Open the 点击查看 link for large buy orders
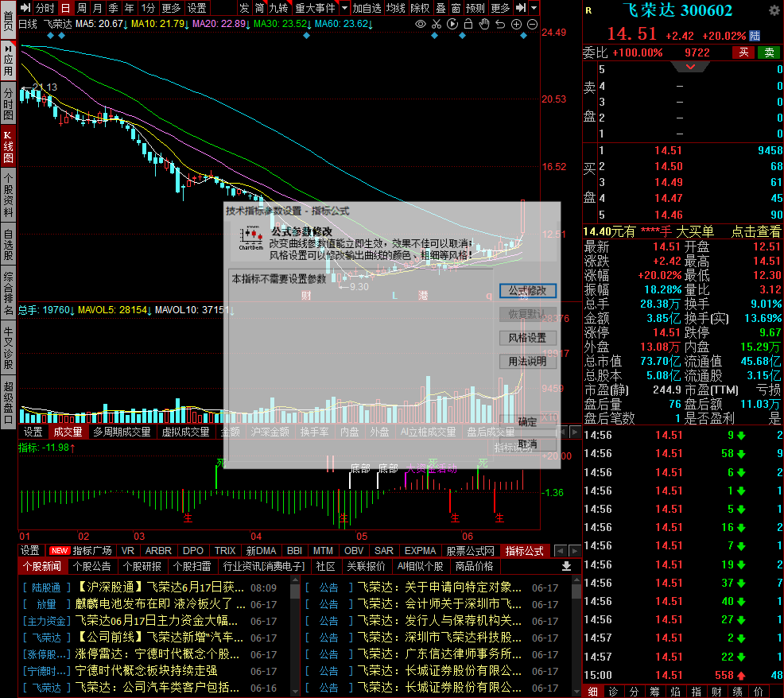Viewport: 784px width, 698px height. point(756,231)
